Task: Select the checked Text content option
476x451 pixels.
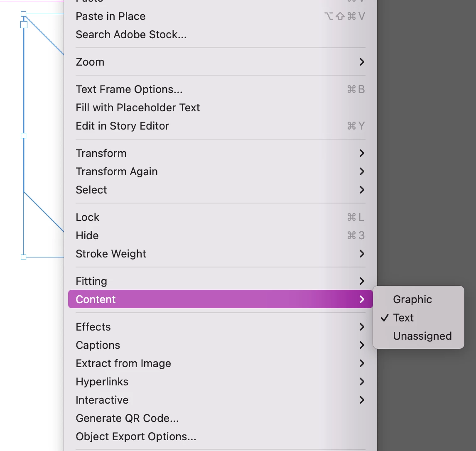Action: point(403,318)
